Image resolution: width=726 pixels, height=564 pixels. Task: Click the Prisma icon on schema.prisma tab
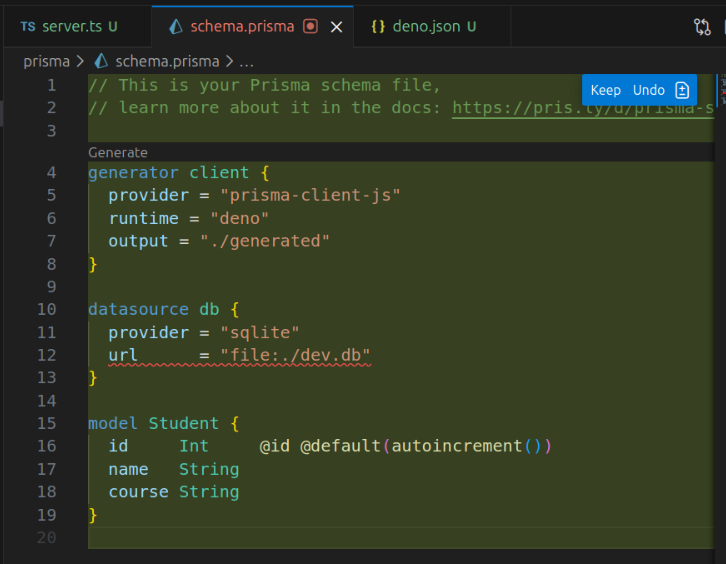(176, 27)
